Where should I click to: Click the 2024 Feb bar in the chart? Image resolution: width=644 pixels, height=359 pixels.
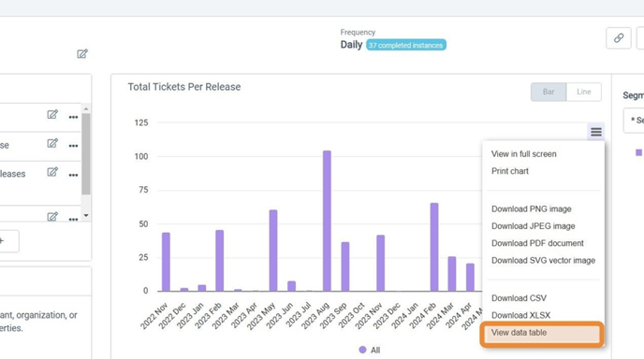[x=434, y=247]
